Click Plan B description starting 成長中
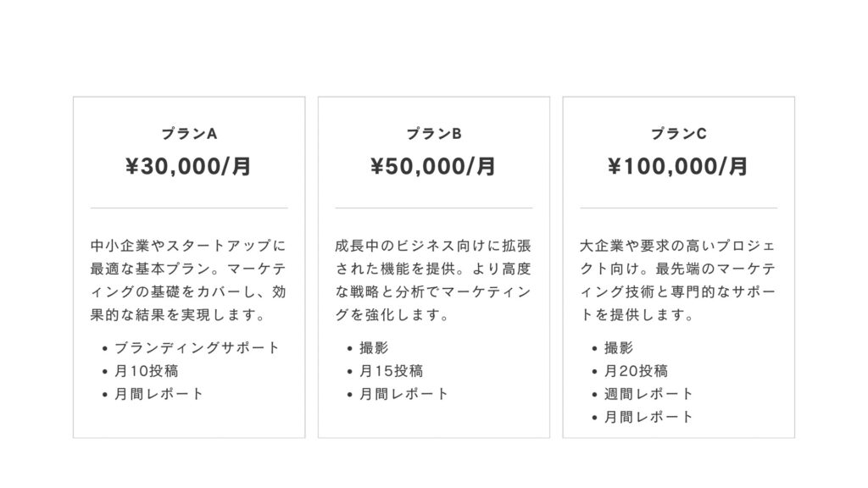 click(433, 281)
